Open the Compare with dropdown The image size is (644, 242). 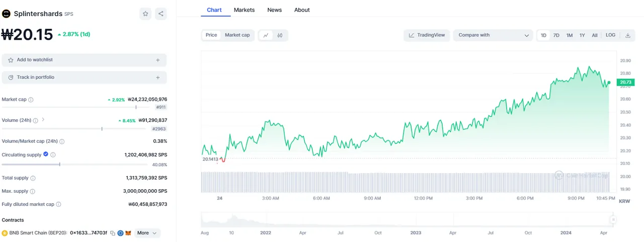(x=493, y=35)
